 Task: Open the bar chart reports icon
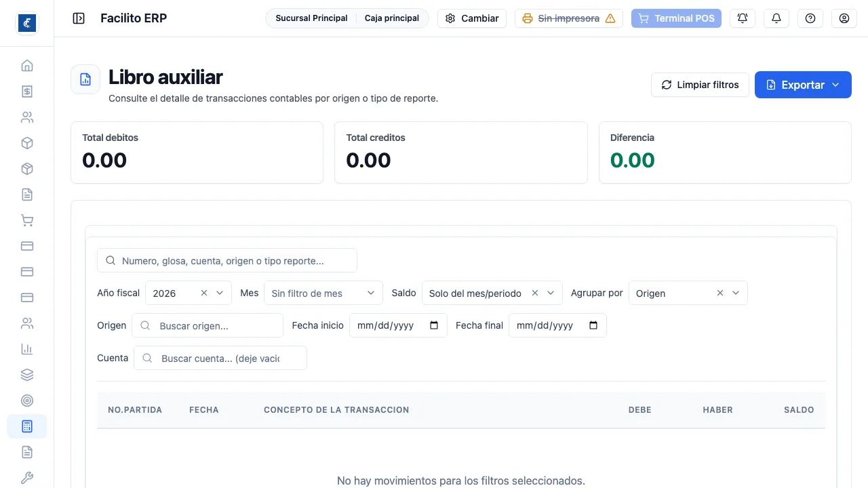tap(27, 349)
